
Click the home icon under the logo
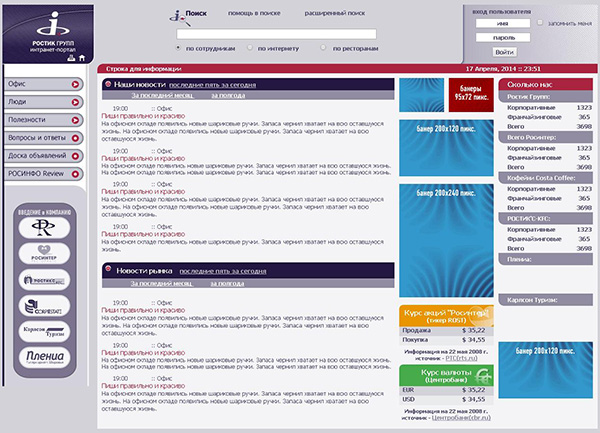point(82,58)
